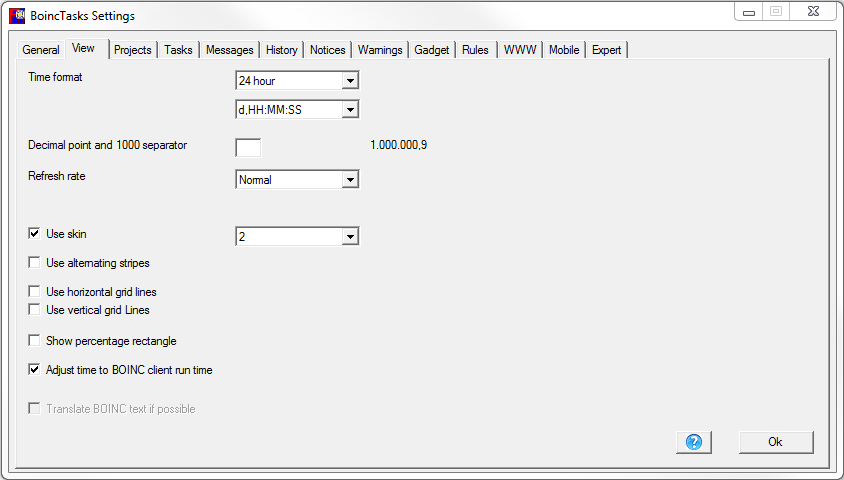
Task: Enable Use horizontal grid lines
Action: click(34, 292)
